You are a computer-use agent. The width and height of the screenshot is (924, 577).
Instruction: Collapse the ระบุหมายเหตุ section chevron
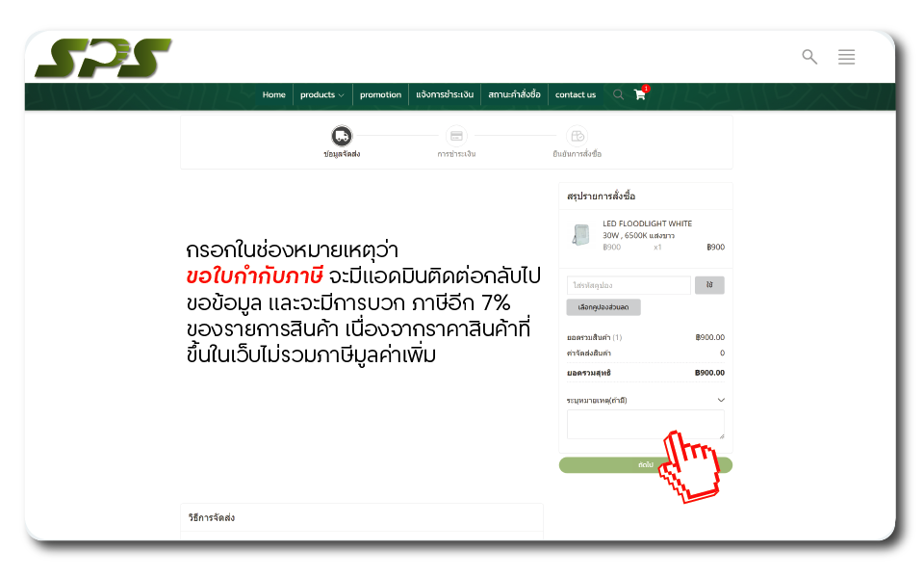click(721, 400)
